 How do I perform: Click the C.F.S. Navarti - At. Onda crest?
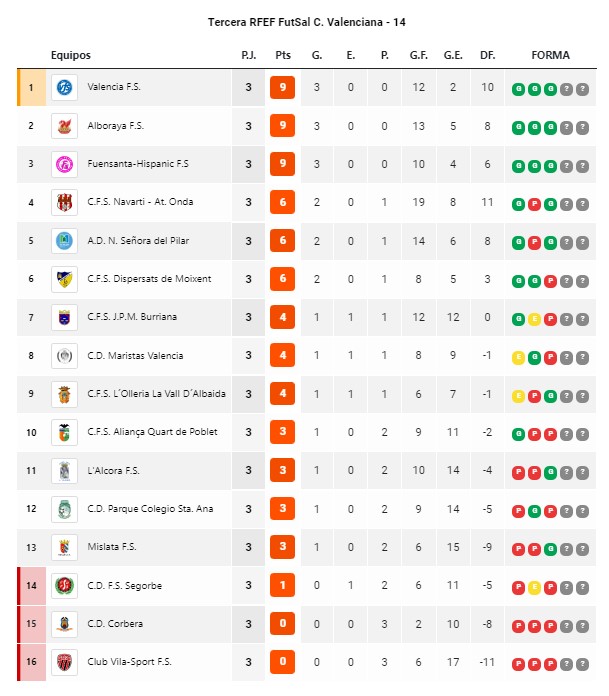click(x=64, y=202)
